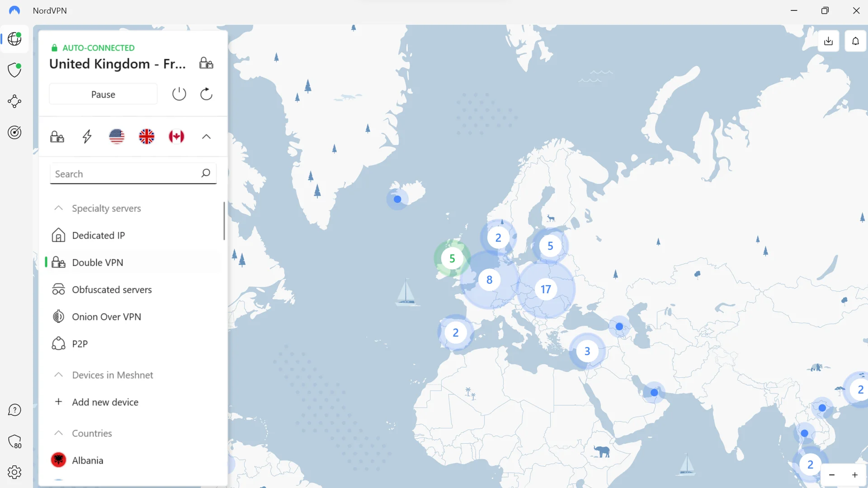The image size is (868, 488).
Task: Select P2P server type
Action: coord(133,344)
